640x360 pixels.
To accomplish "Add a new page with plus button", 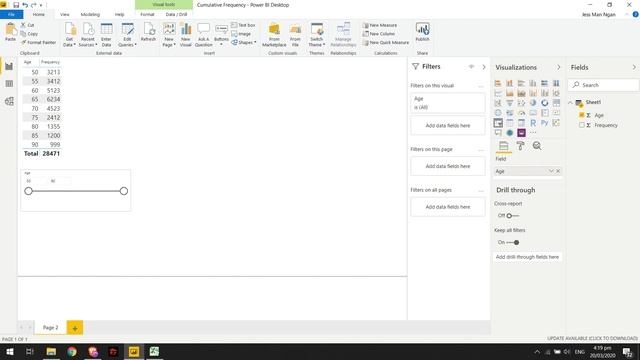I will click(x=75, y=328).
